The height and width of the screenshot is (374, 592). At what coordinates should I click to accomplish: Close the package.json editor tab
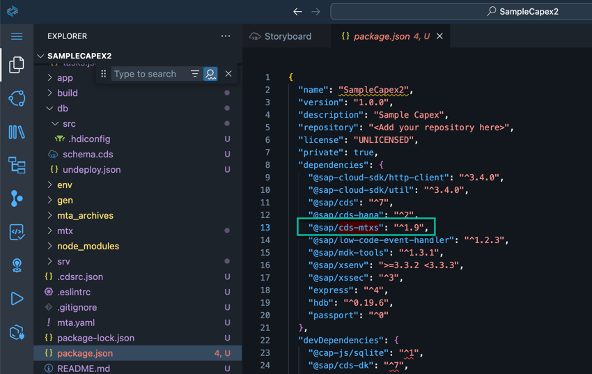pyautogui.click(x=439, y=36)
